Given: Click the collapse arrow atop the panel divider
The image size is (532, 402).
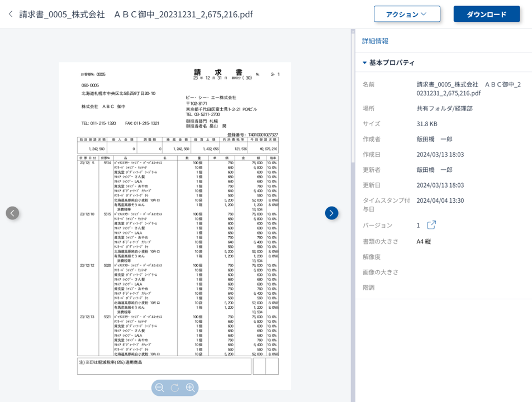Looking at the screenshot, I should 353,31.
